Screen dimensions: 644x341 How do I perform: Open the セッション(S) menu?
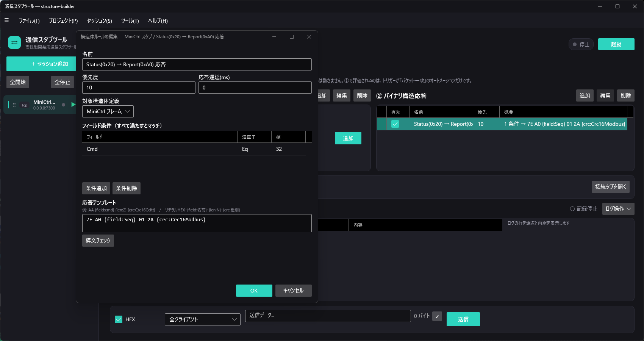(x=99, y=21)
